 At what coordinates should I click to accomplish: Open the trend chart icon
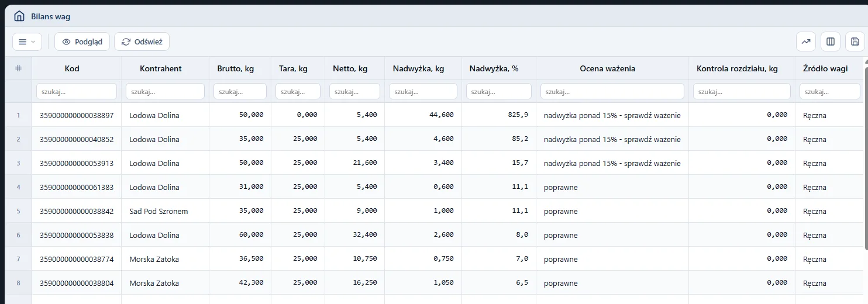[x=806, y=42]
